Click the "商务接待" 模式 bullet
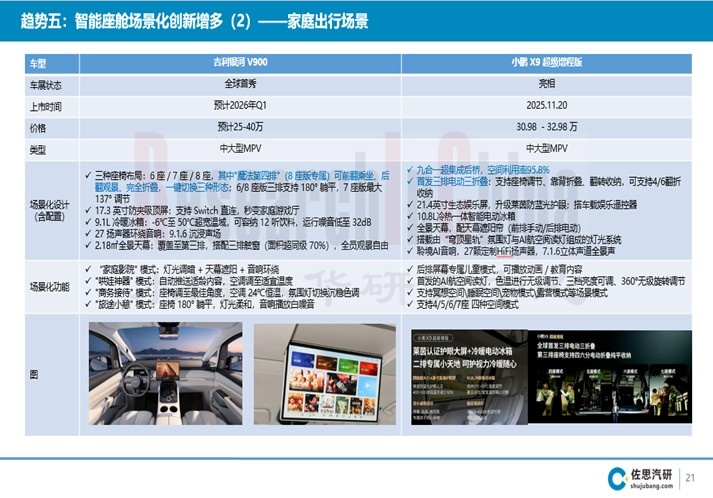713x498 pixels. (x=222, y=292)
